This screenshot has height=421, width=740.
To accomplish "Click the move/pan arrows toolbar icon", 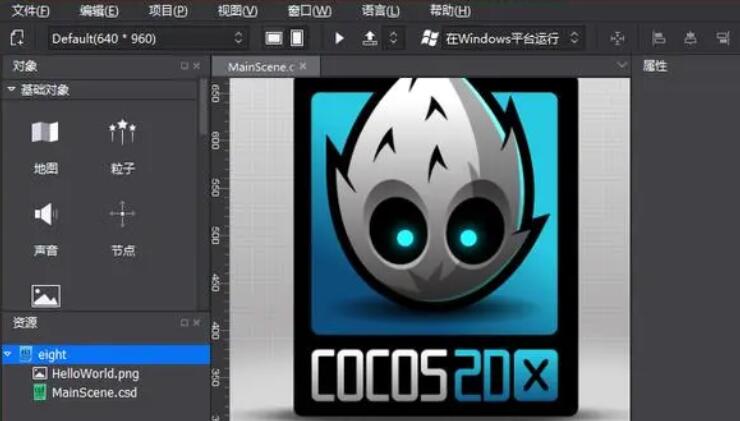I will click(617, 38).
